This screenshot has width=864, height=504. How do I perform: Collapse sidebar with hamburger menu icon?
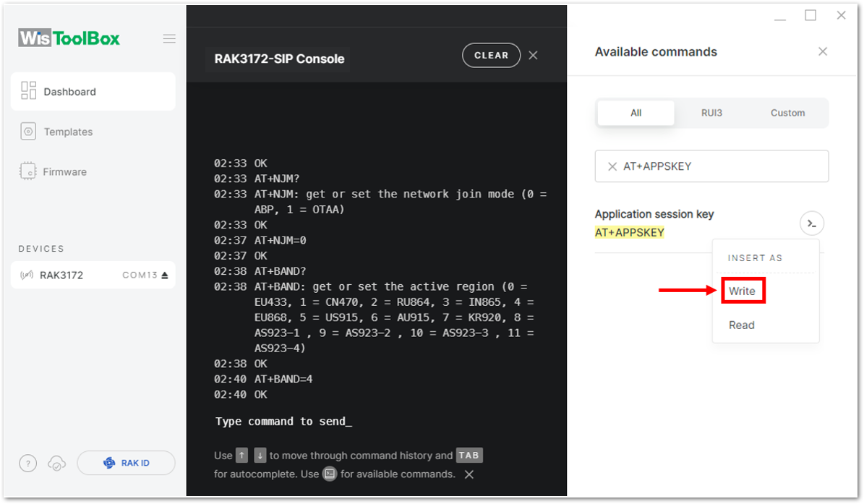click(x=169, y=38)
